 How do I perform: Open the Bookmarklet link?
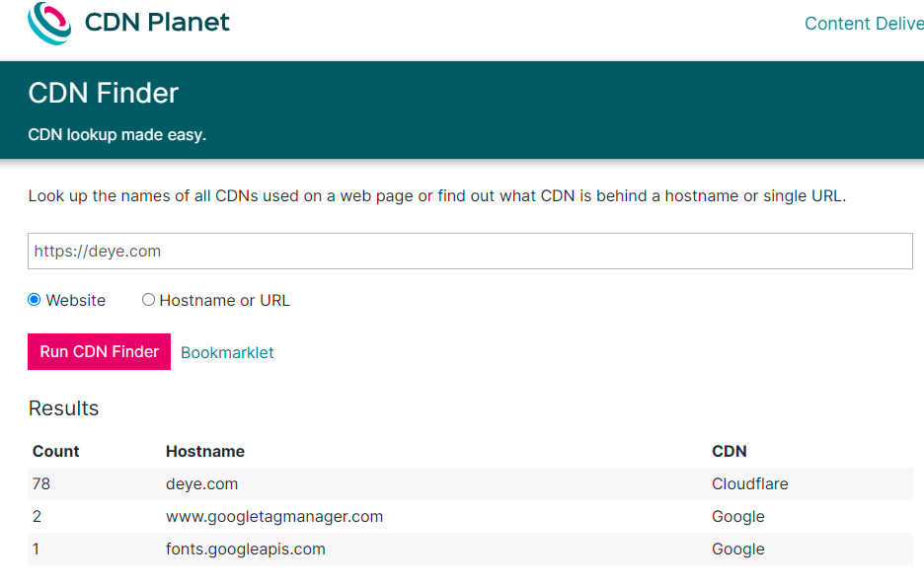click(x=227, y=352)
